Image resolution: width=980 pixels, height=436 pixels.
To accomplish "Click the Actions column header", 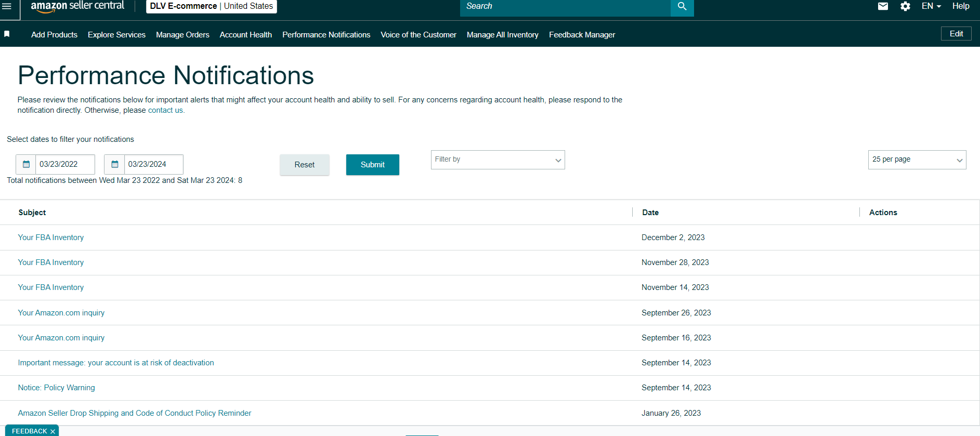I will click(x=883, y=213).
